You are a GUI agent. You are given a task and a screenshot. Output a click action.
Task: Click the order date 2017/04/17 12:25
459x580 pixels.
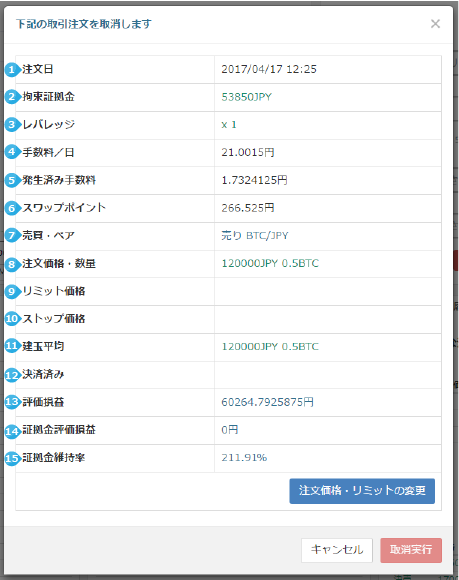tap(269, 69)
